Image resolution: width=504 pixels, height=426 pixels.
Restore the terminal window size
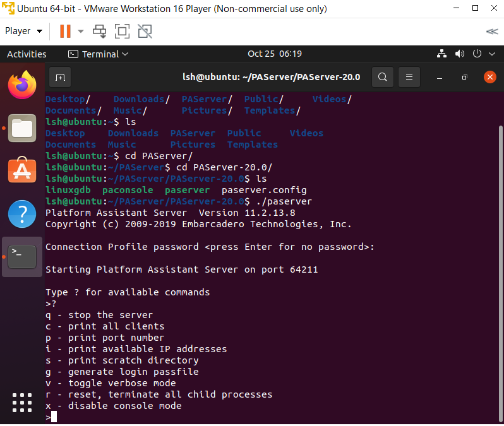464,78
